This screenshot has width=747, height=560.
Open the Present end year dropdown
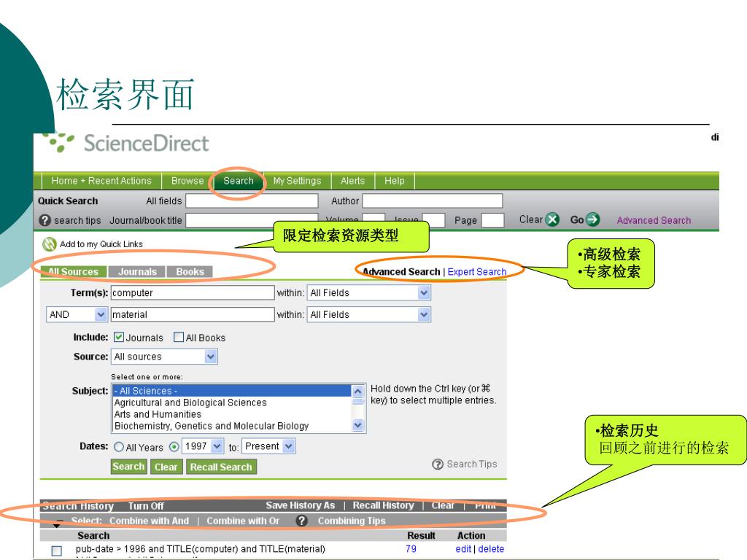pyautogui.click(x=288, y=446)
